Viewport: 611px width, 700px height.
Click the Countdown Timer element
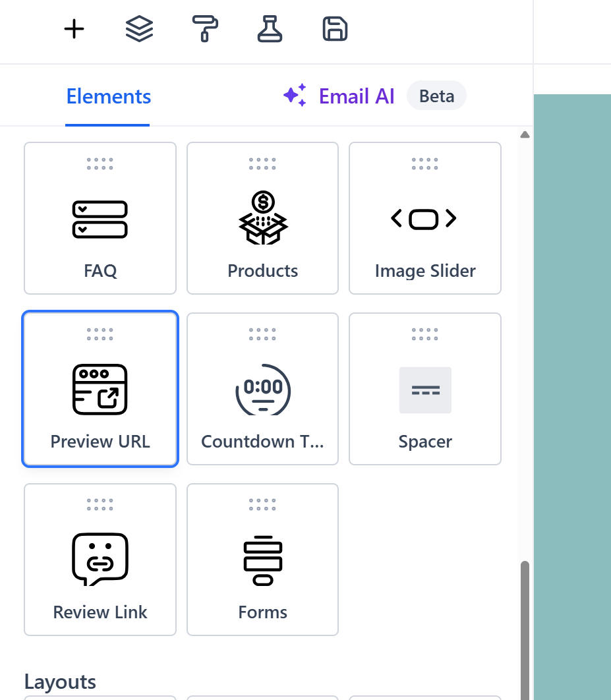(x=262, y=389)
